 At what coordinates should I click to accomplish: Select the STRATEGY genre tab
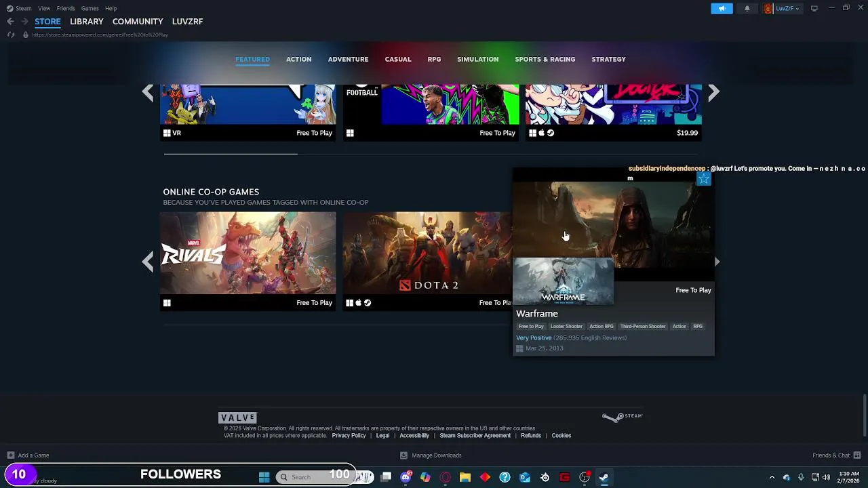tap(608, 59)
